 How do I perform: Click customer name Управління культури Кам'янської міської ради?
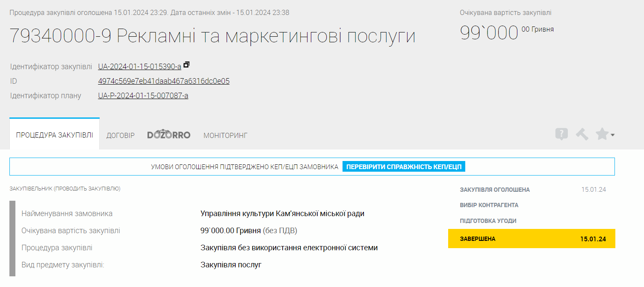pyautogui.click(x=282, y=214)
